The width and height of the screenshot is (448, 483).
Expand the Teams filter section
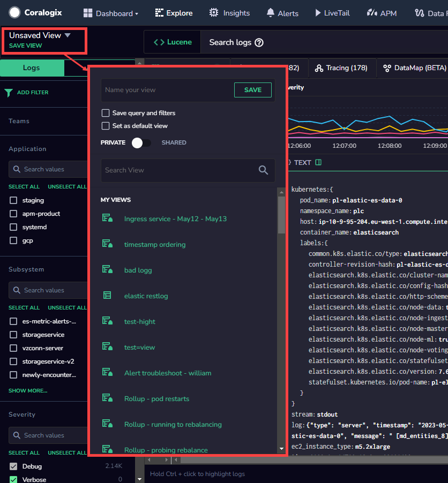pos(19,121)
